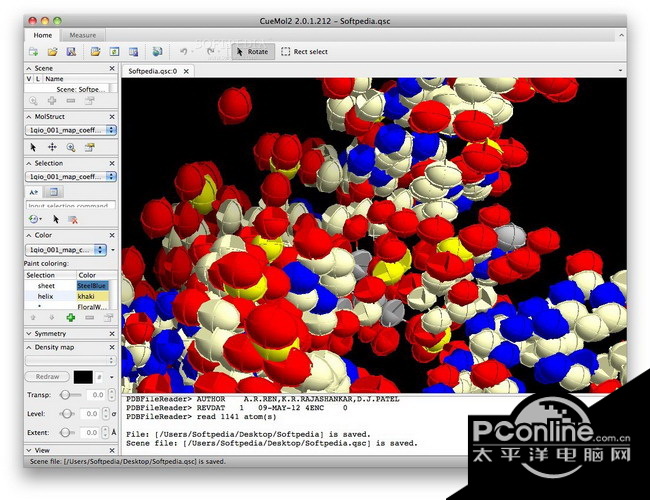Viewport: 650px width, 500px height.
Task: Open the MolStruct object dropdown
Action: (x=70, y=130)
